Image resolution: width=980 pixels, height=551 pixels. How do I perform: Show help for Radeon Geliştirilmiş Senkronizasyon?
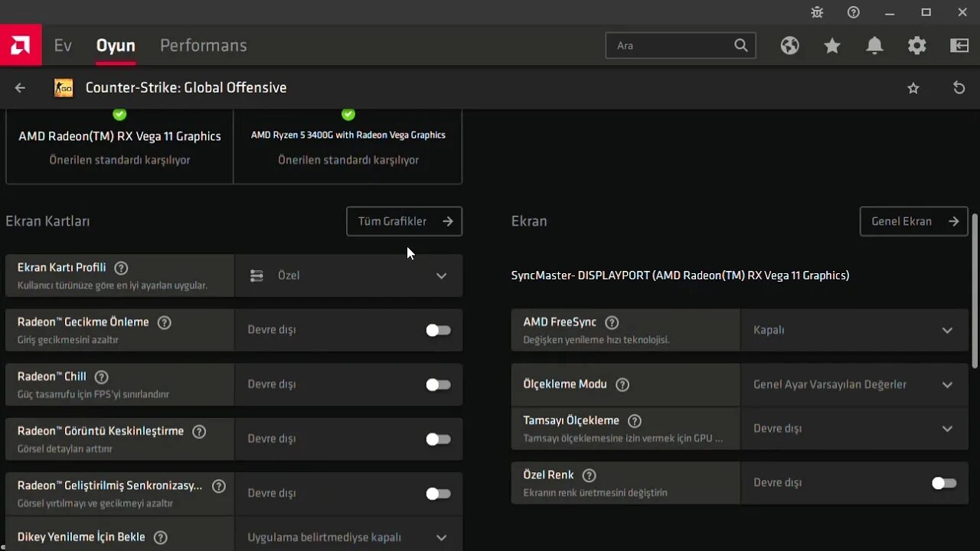219,486
